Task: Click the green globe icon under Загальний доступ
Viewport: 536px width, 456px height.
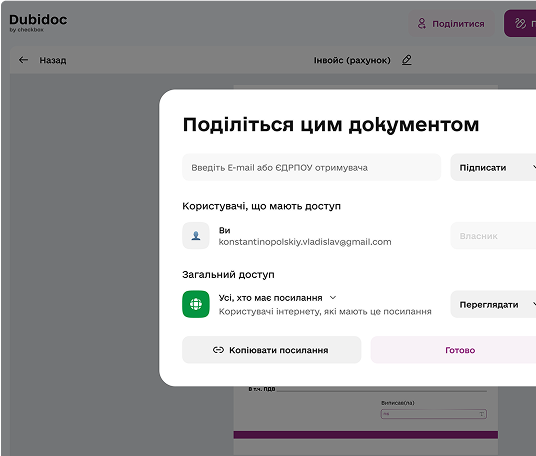Action: (196, 304)
